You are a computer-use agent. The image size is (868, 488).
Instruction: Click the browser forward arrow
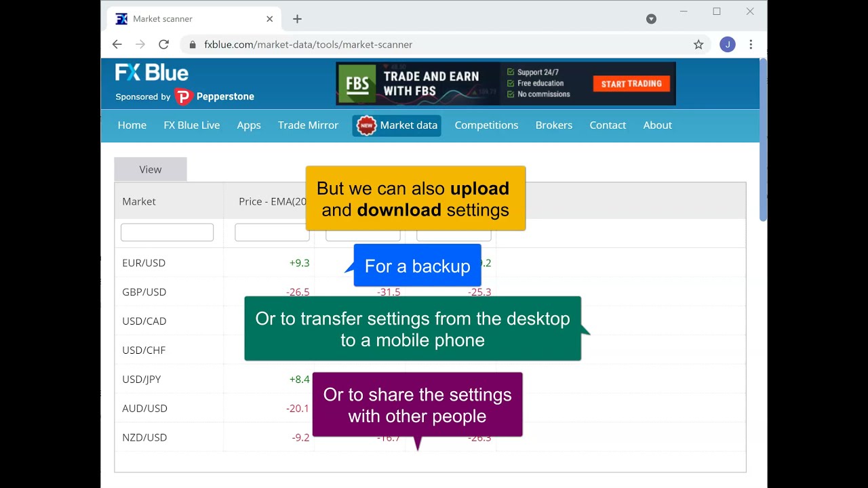[x=140, y=45]
